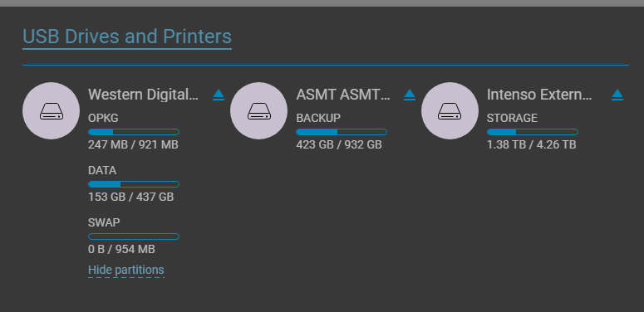This screenshot has height=312, width=644.
Task: Click the DATA partition label
Action: pyautogui.click(x=102, y=170)
